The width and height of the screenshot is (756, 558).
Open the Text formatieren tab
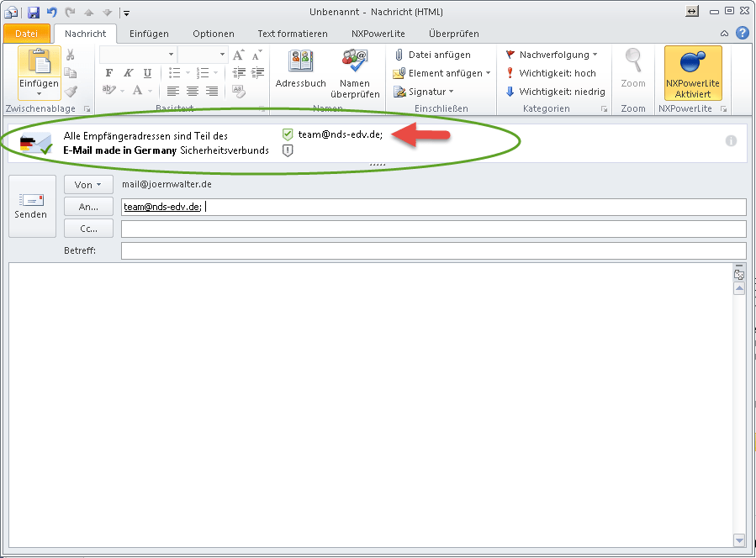pyautogui.click(x=292, y=34)
